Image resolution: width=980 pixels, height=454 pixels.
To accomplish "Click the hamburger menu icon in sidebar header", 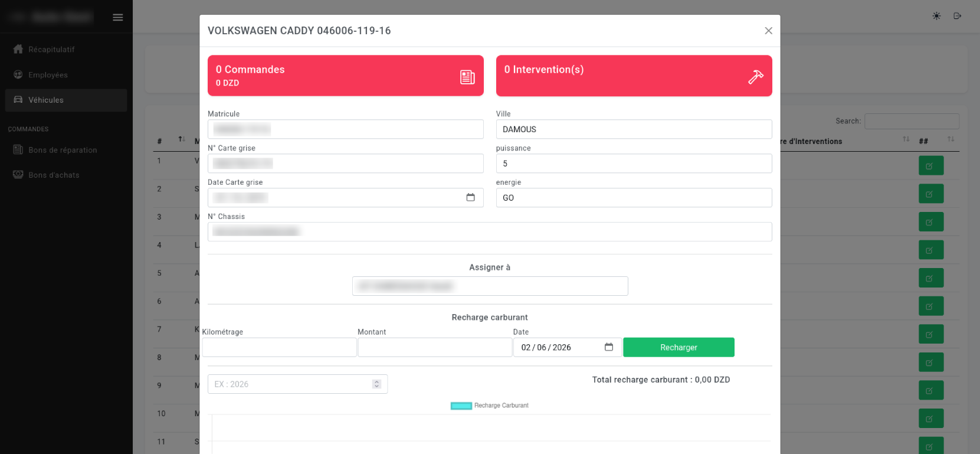I will (118, 17).
